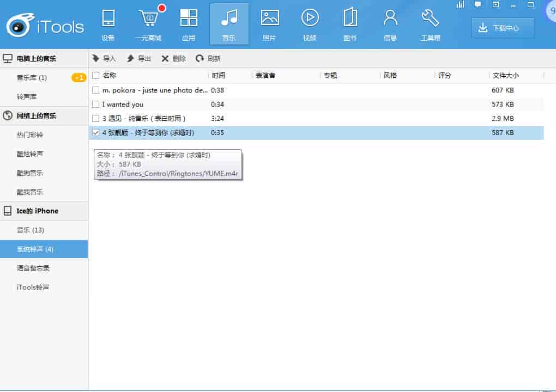Select the 'I wanted you' row name
Image resolution: width=556 pixels, height=392 pixels.
pyautogui.click(x=123, y=105)
